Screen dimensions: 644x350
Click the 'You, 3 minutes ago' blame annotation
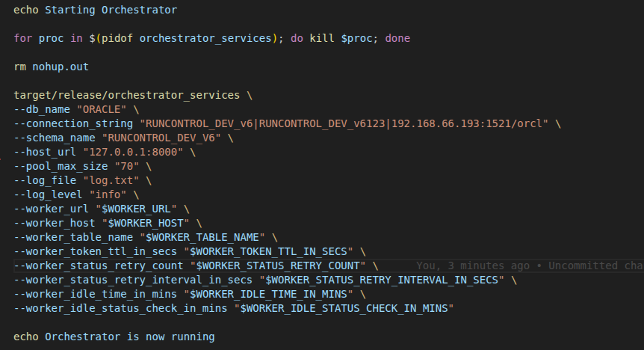click(473, 265)
